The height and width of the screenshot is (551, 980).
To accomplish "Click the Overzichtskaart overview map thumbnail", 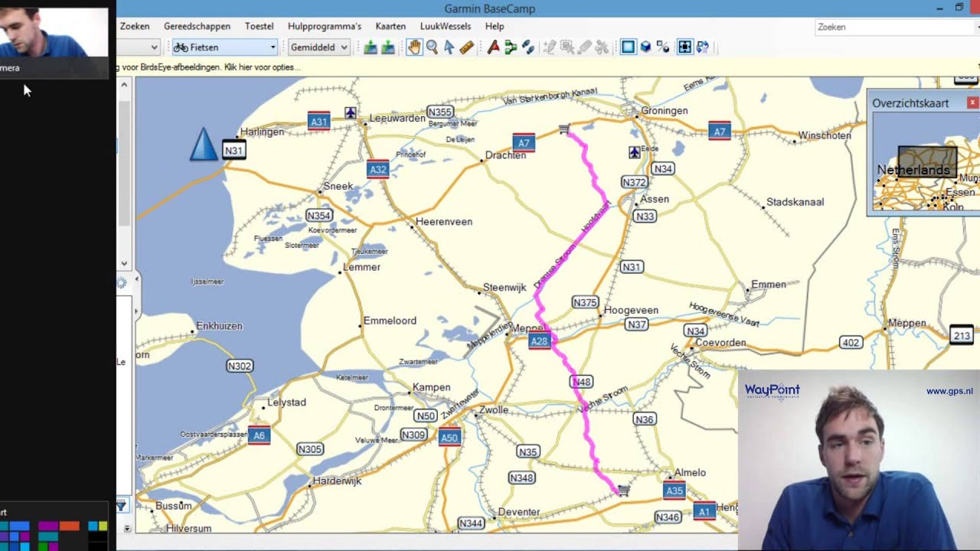I will pos(926,162).
